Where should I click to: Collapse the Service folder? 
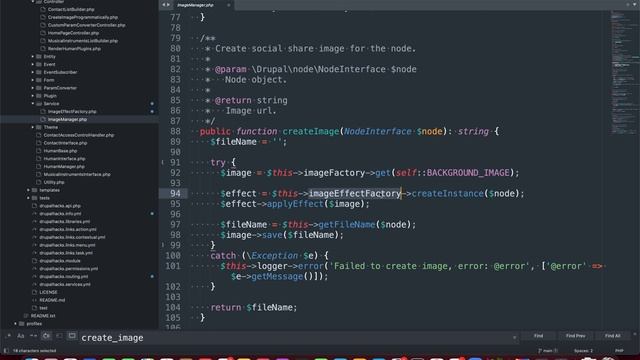click(x=33, y=103)
